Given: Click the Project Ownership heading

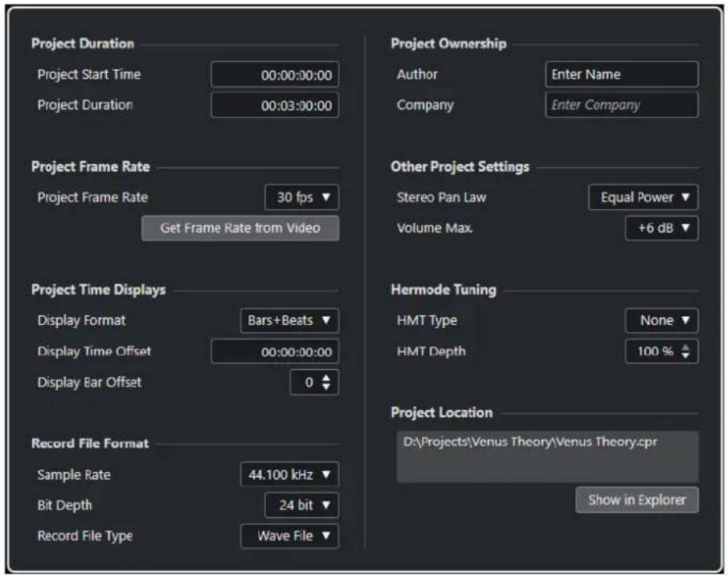Looking at the screenshot, I should point(448,43).
